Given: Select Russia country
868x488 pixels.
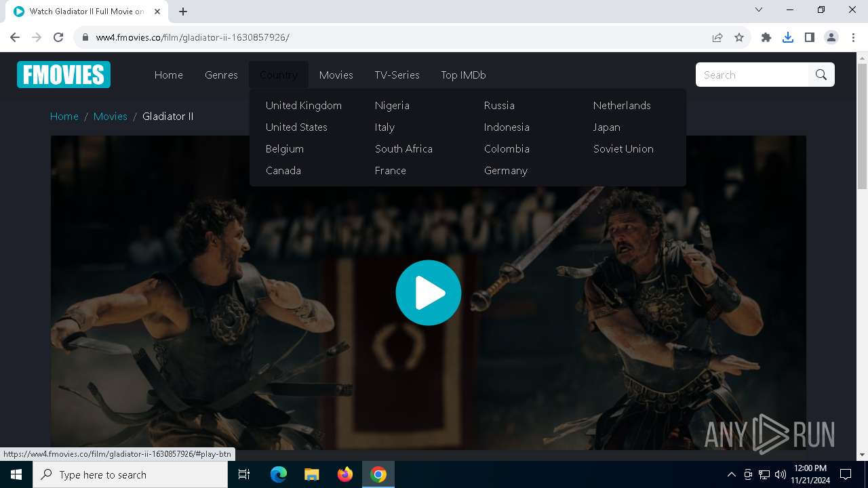Looking at the screenshot, I should click(499, 105).
